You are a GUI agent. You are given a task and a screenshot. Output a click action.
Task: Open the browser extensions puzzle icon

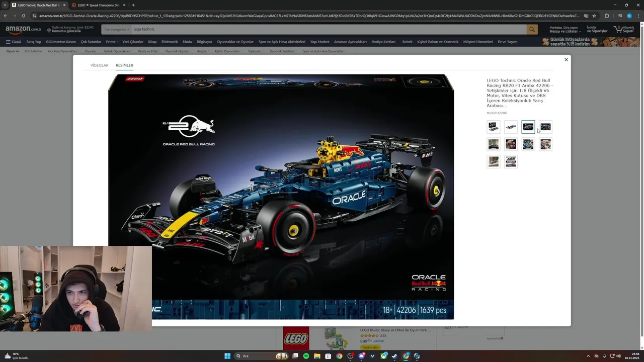tap(607, 16)
